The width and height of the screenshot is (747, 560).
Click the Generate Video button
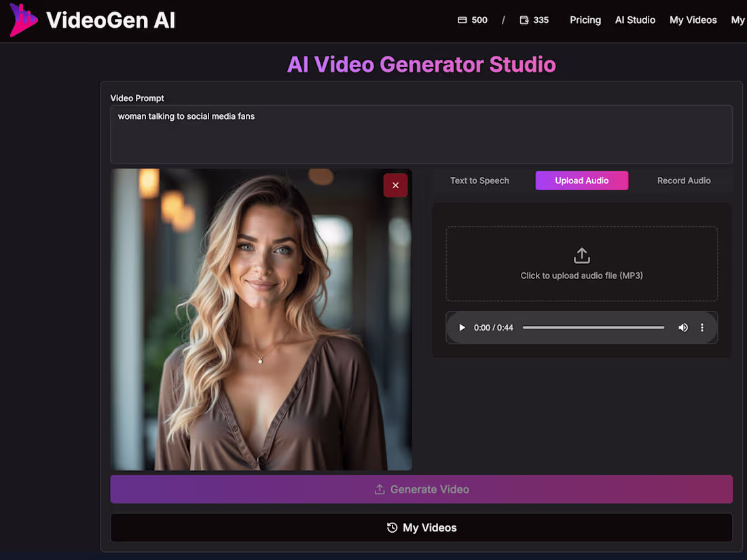tap(421, 489)
